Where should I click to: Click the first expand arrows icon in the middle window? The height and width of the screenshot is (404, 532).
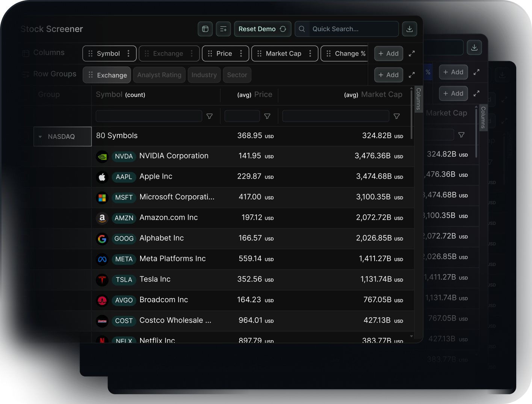(476, 72)
